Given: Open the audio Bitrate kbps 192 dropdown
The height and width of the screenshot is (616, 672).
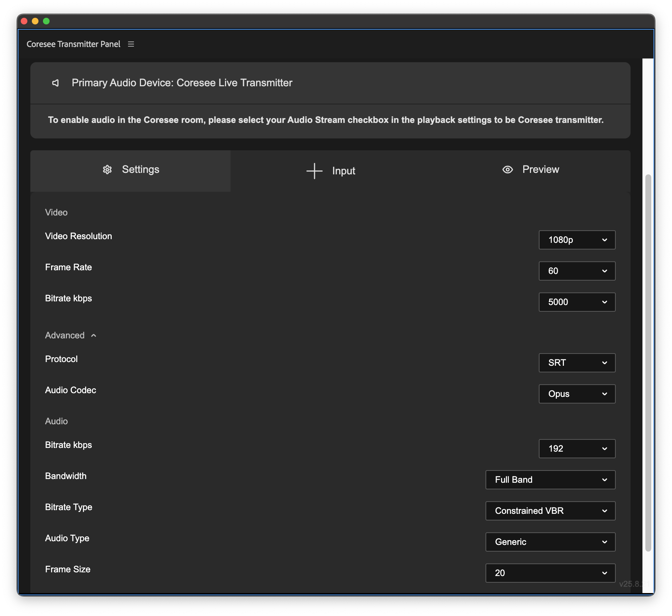Looking at the screenshot, I should [577, 449].
